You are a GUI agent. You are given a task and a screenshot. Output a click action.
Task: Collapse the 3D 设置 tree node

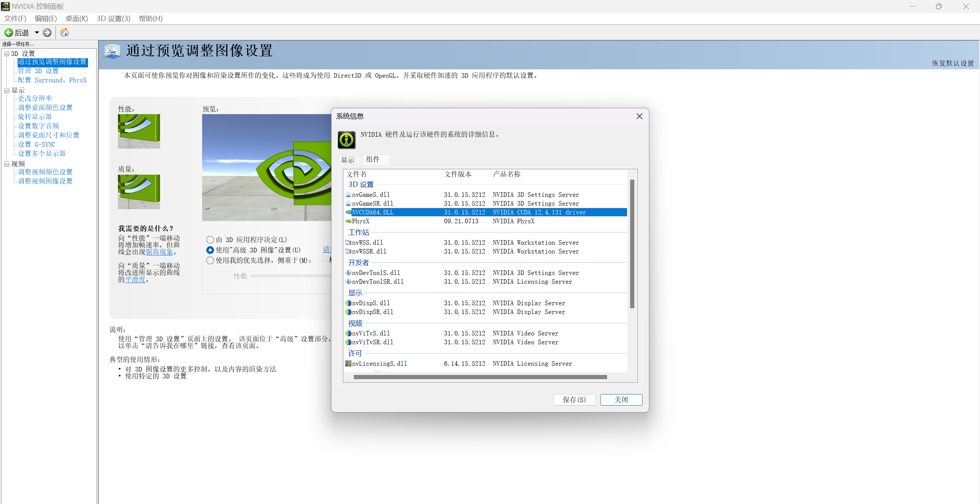click(x=7, y=54)
